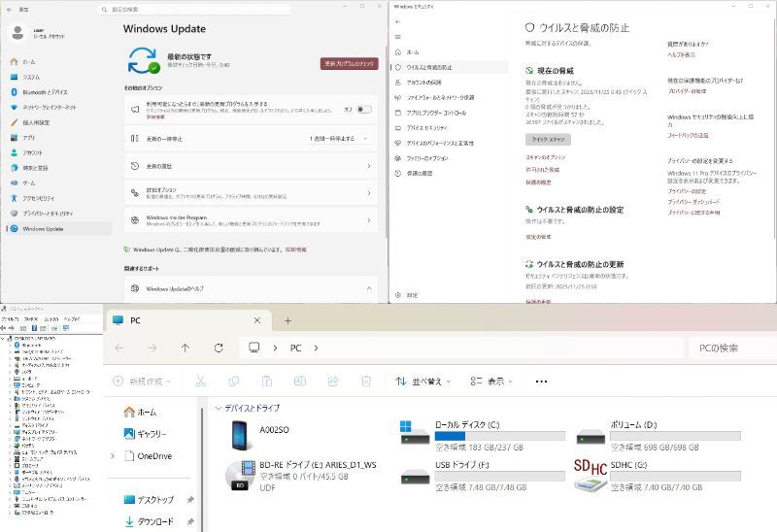777x532 pixels.
Task: Click the PCの検索 search field
Action: pyautogui.click(x=732, y=349)
